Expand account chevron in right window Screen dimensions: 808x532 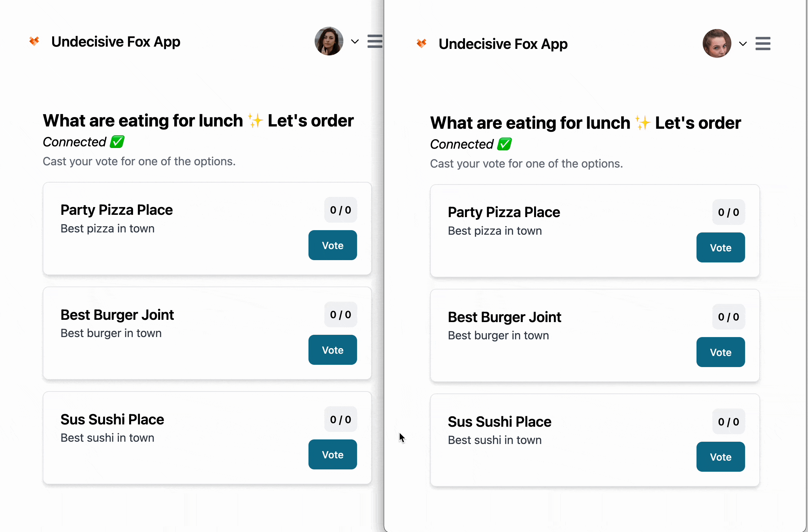[x=742, y=44]
